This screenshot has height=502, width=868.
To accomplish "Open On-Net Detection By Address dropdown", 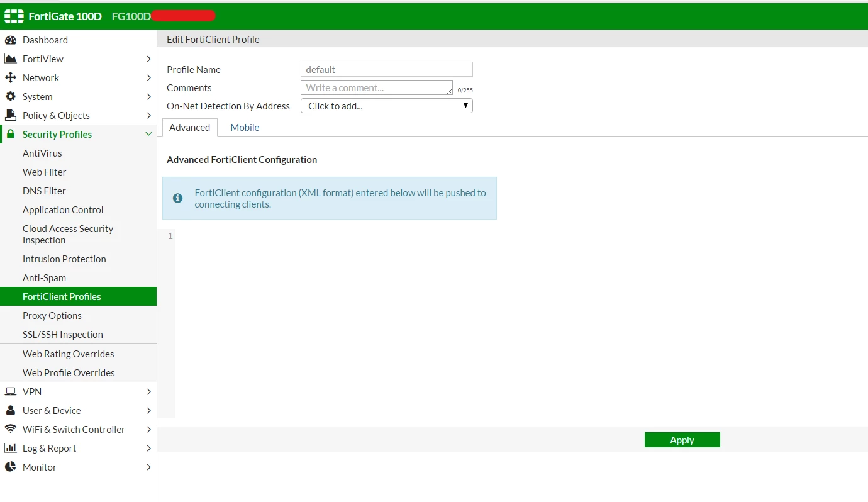I will click(387, 106).
